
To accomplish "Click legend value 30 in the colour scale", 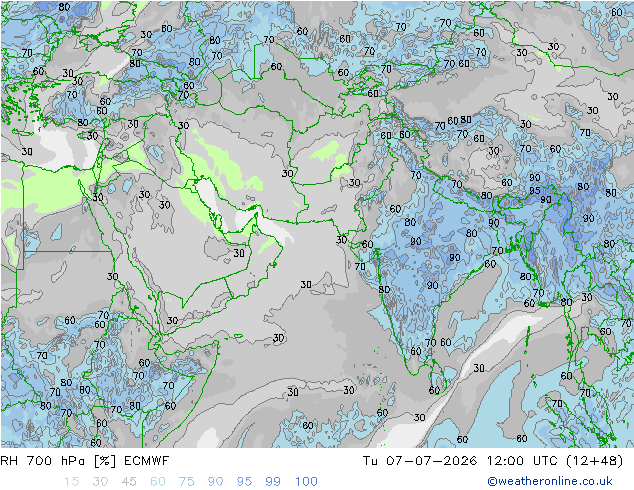I will point(100,482).
